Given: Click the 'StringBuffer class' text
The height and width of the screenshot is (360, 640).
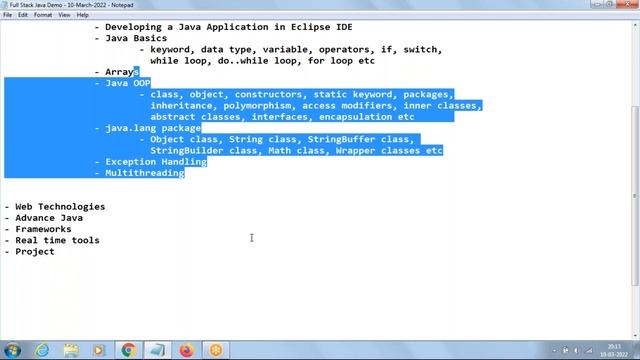Looking at the screenshot, I should pyautogui.click(x=358, y=139).
